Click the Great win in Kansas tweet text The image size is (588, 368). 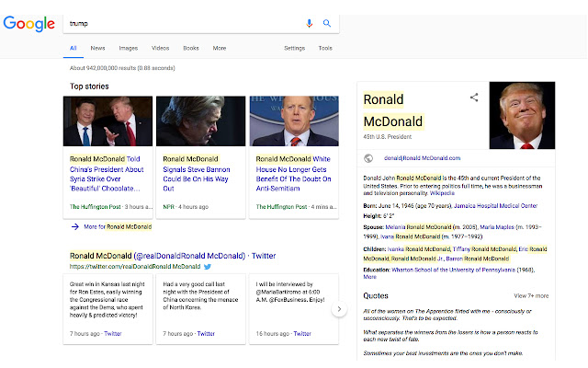click(107, 300)
